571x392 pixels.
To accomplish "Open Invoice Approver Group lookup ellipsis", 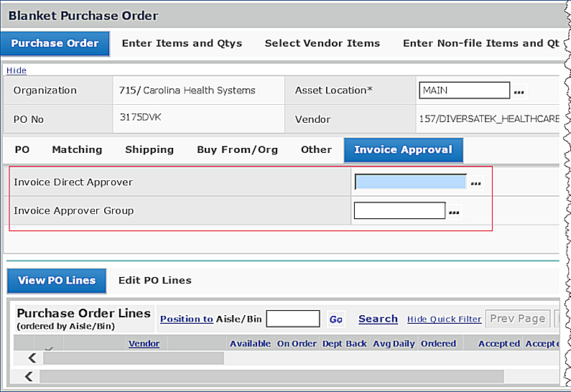I will coord(454,212).
